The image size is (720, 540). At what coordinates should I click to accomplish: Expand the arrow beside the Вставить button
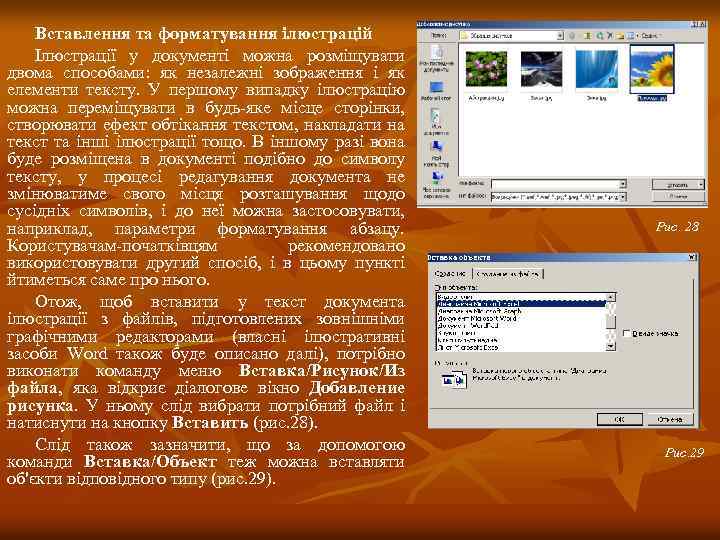701,184
